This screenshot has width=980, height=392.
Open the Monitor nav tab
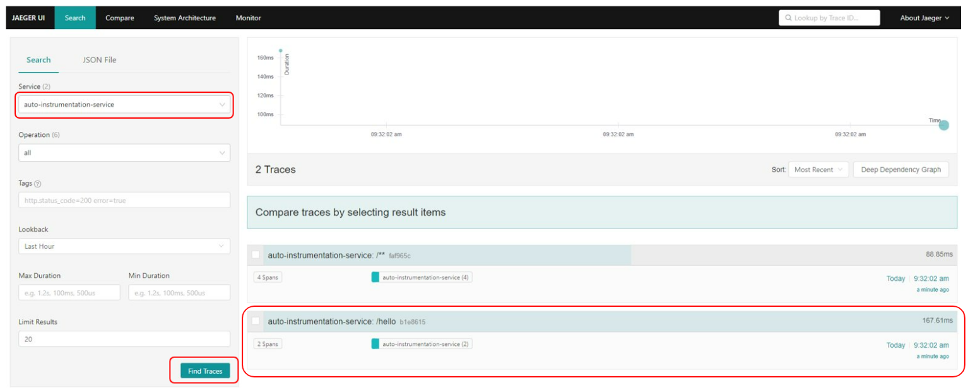249,18
